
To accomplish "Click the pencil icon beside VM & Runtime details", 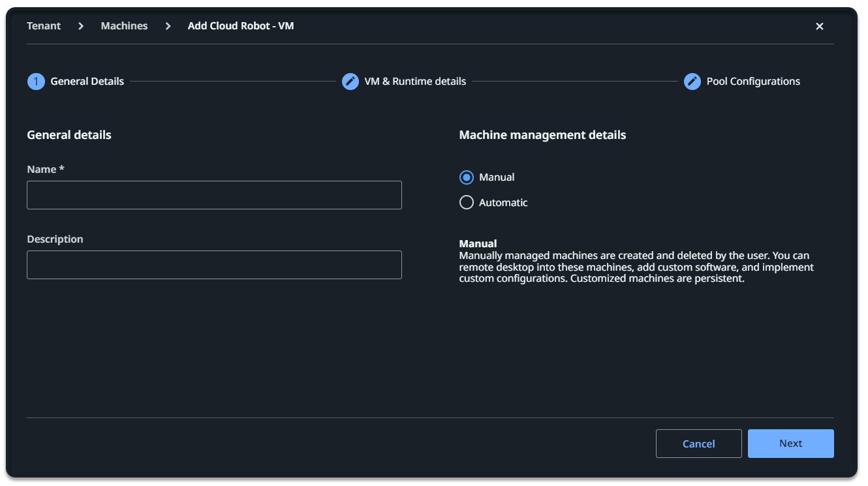I will pos(350,81).
